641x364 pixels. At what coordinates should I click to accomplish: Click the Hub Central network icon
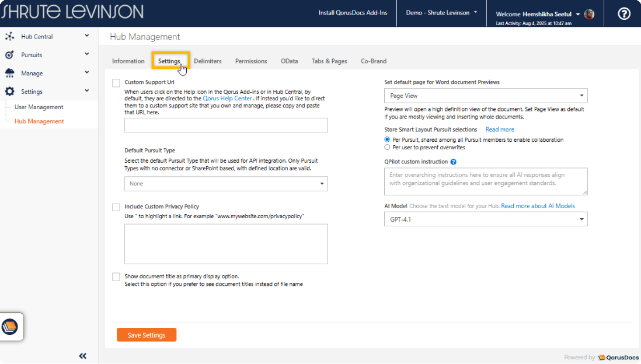point(9,37)
